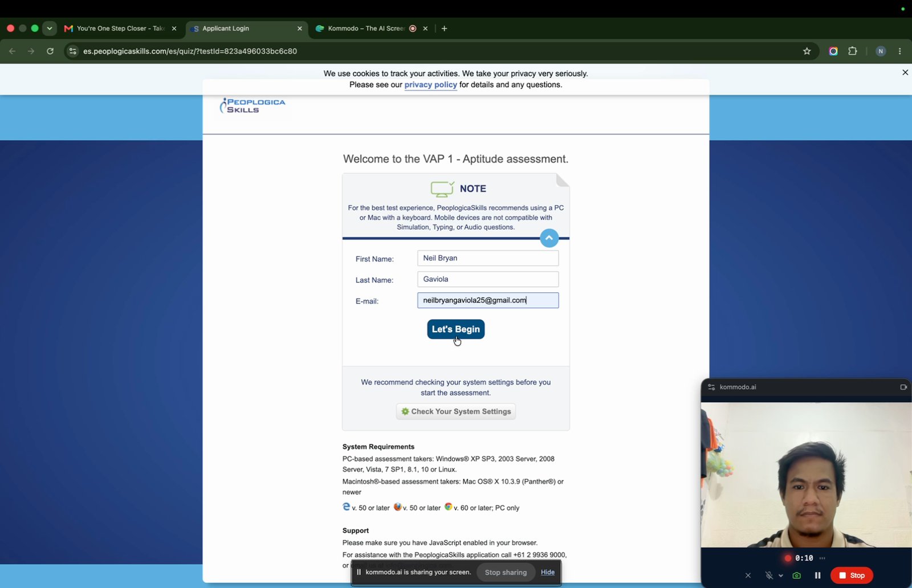Close the Gmail tab
Viewport: 912px width, 588px height.
(174, 28)
